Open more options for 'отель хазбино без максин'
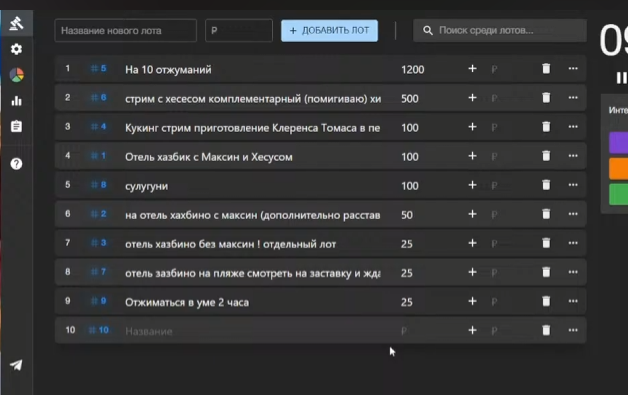The height and width of the screenshot is (395, 628). point(573,243)
